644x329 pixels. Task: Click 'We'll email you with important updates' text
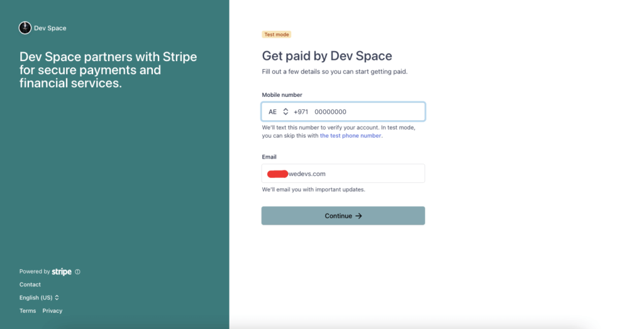point(313,189)
